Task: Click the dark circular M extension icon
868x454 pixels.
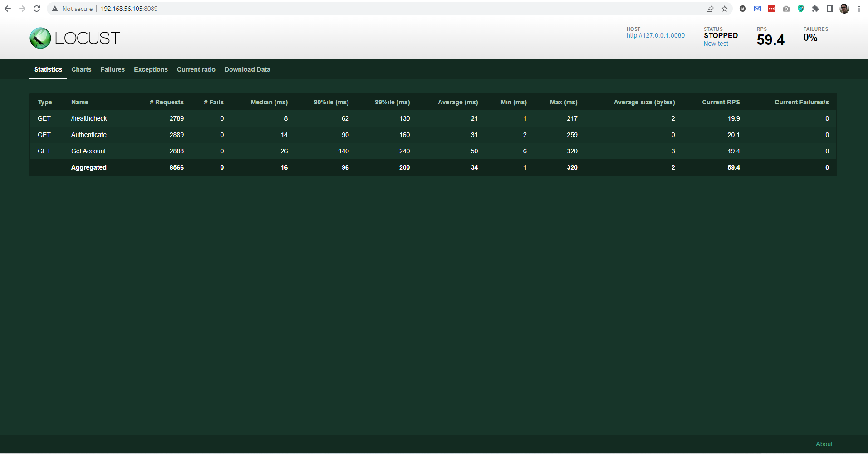Action: click(x=743, y=9)
